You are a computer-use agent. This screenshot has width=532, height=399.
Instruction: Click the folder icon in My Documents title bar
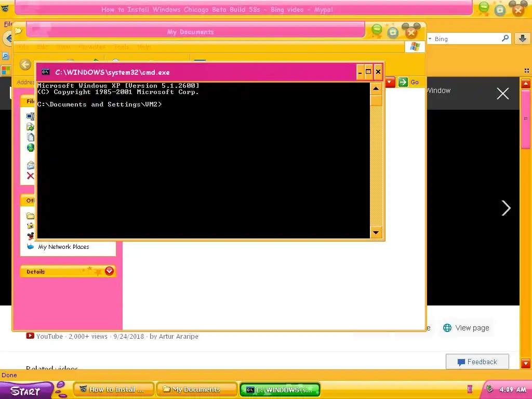pos(18,31)
